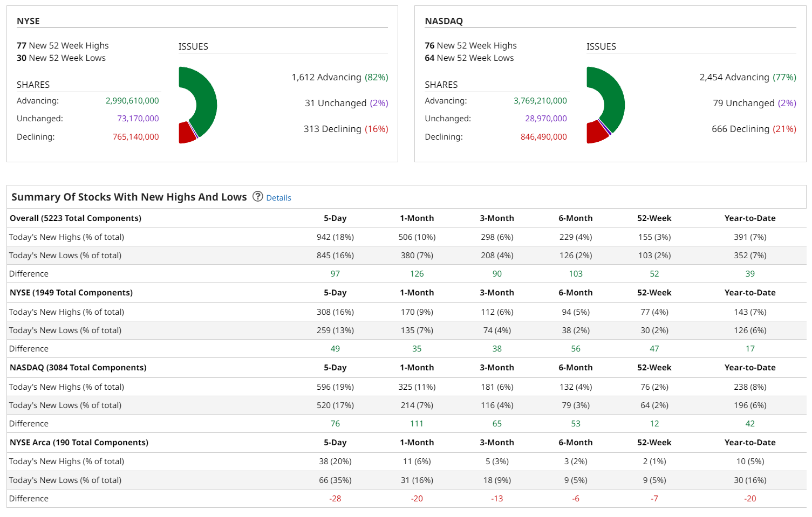
Task: Click NYSE Arca 3-Month difference -13
Action: (x=497, y=499)
